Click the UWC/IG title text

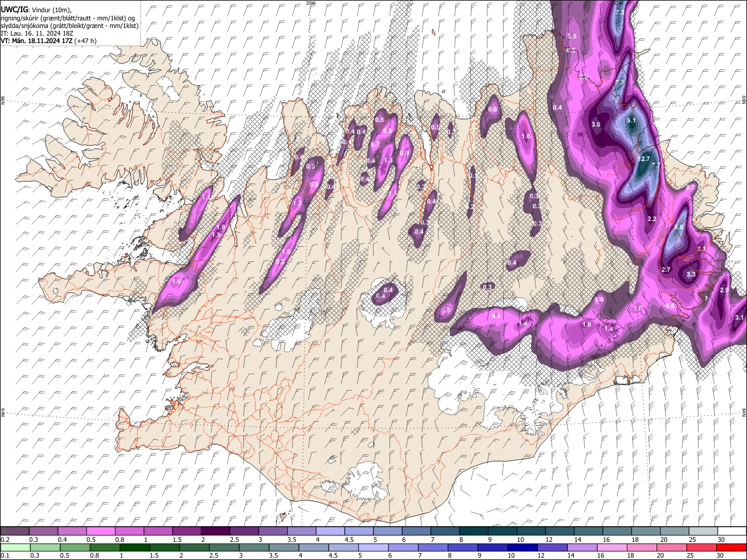14,10
